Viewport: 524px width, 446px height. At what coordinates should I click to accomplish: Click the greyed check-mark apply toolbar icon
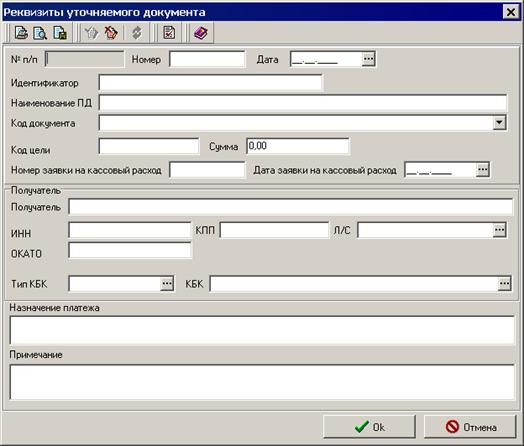pyautogui.click(x=91, y=33)
